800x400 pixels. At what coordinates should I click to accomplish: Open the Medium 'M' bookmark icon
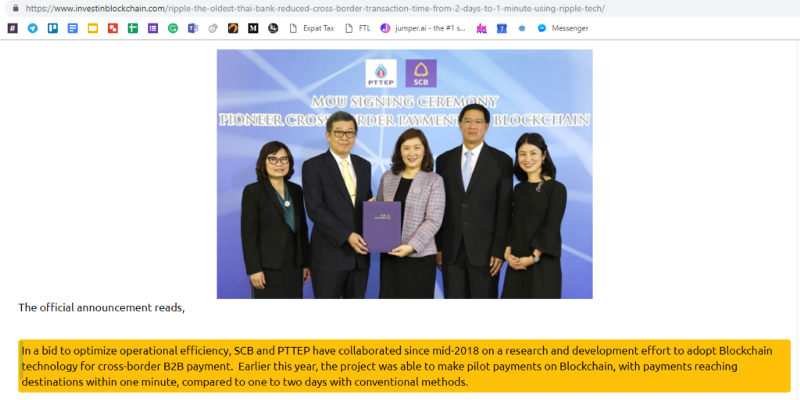click(x=253, y=29)
